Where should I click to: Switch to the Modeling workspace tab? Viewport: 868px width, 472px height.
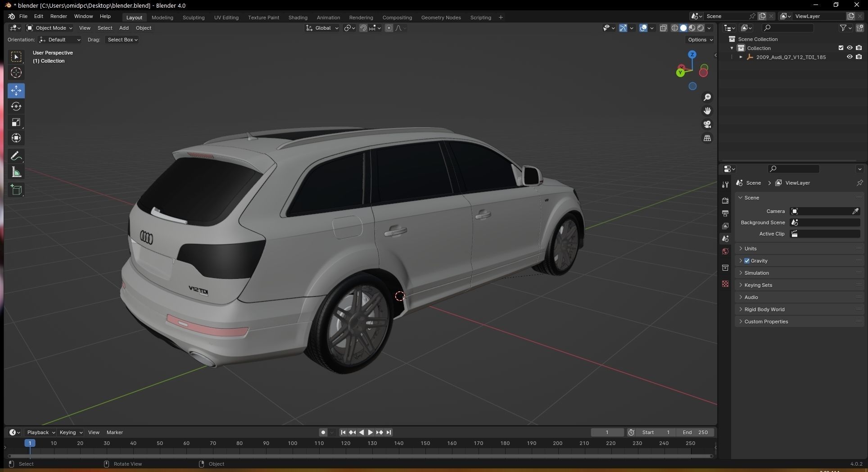coord(162,18)
